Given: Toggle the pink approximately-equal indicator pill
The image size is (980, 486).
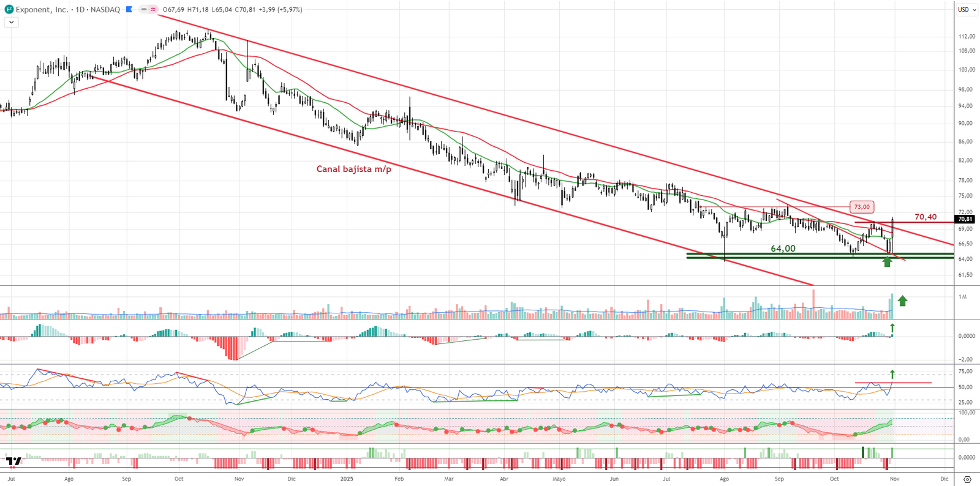Looking at the screenshot, I should [x=153, y=9].
